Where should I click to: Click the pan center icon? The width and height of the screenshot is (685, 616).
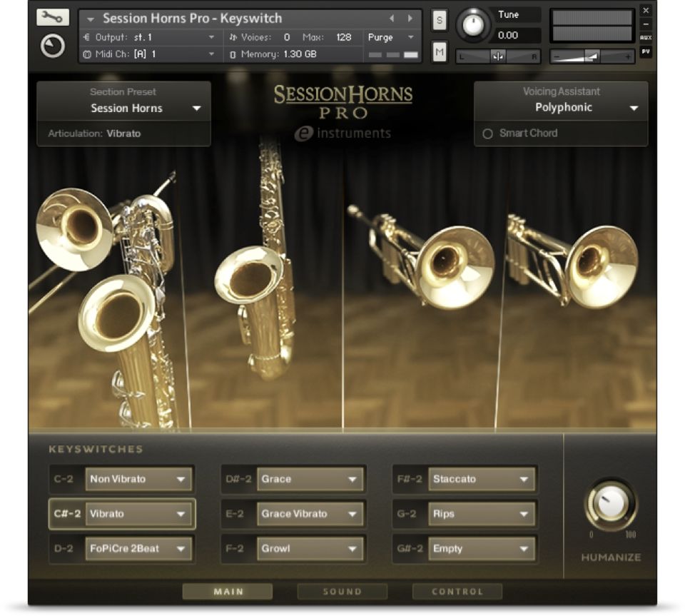coord(499,56)
